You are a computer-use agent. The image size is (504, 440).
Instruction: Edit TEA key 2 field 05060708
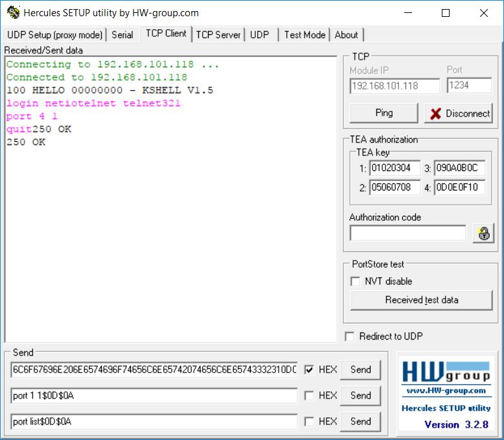tap(395, 187)
